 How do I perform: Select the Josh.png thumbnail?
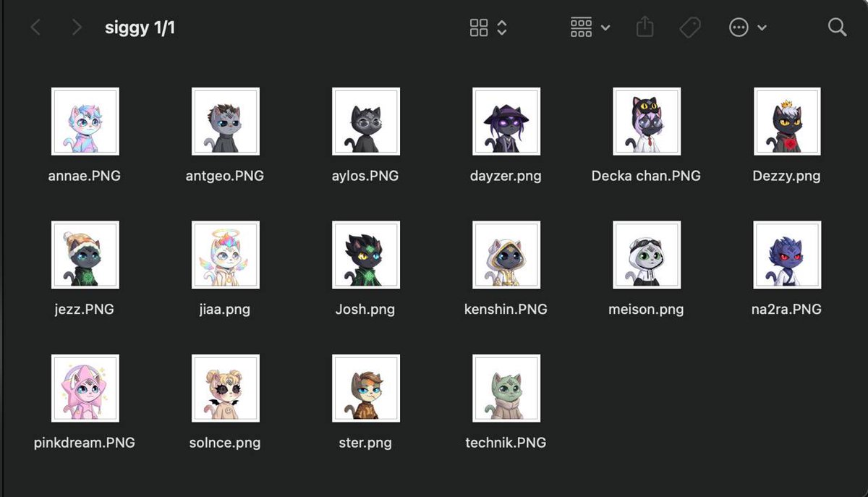coord(366,255)
